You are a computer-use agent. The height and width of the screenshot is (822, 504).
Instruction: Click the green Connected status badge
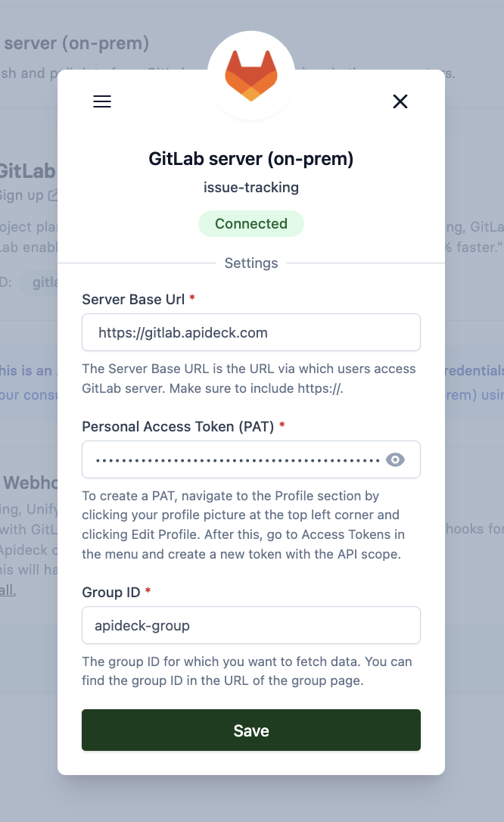point(251,223)
